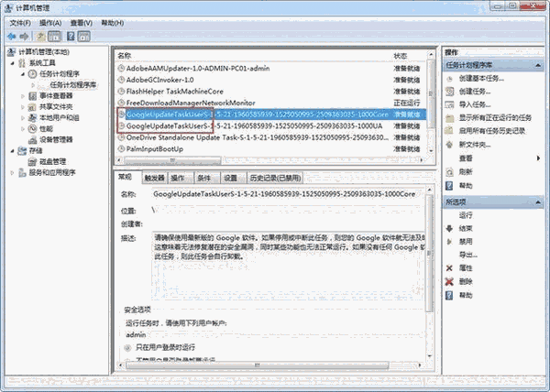550x392 pixels.
Task: Open the 历史记录(已禁用) tab
Action: 275,178
